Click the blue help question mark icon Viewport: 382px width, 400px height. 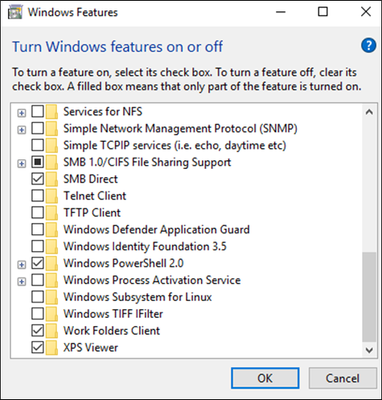[368, 45]
